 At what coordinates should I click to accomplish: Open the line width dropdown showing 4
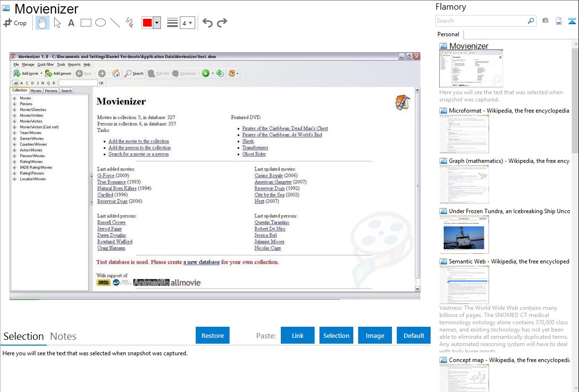coord(187,23)
